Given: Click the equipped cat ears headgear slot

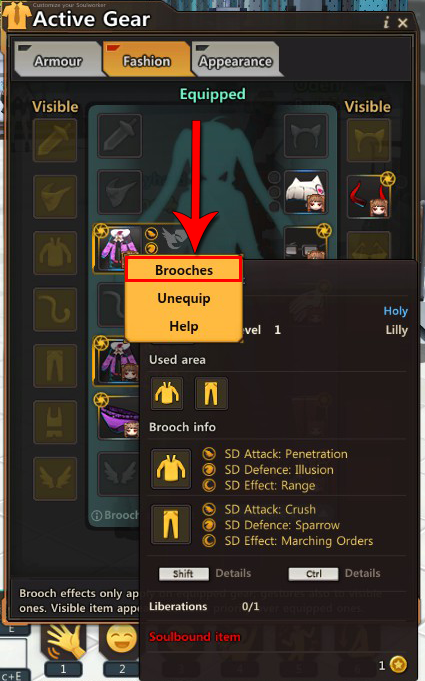Looking at the screenshot, I should pyautogui.click(x=306, y=136).
